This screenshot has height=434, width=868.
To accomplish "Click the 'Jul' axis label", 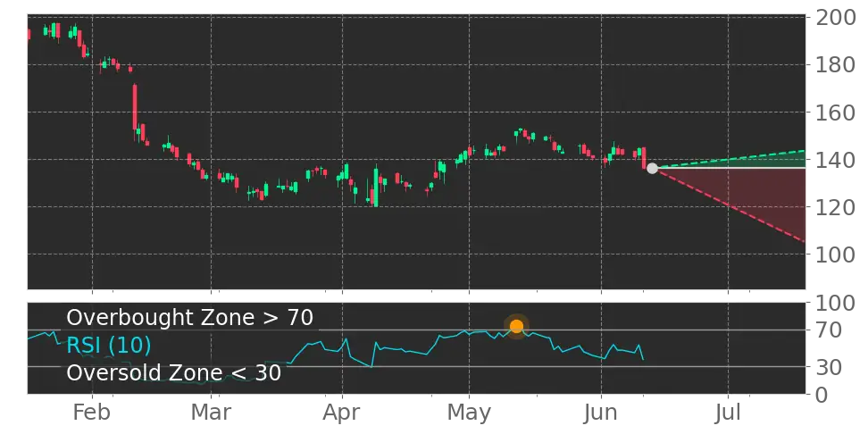I will point(729,413).
